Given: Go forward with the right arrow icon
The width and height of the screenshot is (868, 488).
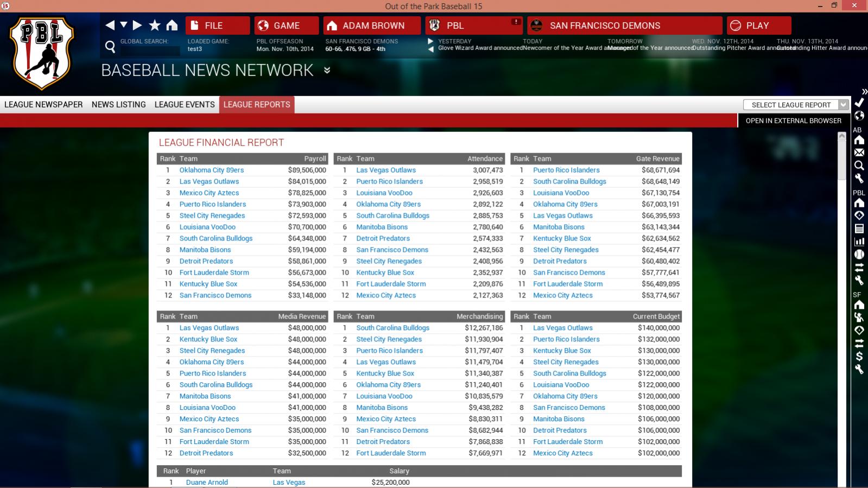Looking at the screenshot, I should [x=137, y=25].
